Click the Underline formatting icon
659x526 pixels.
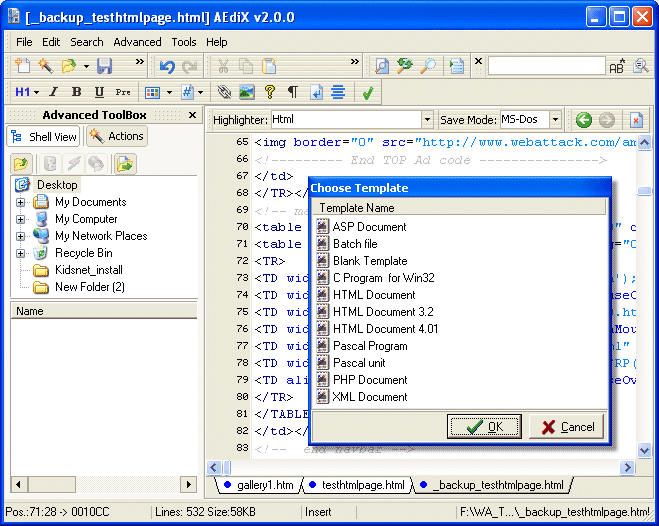click(x=99, y=92)
